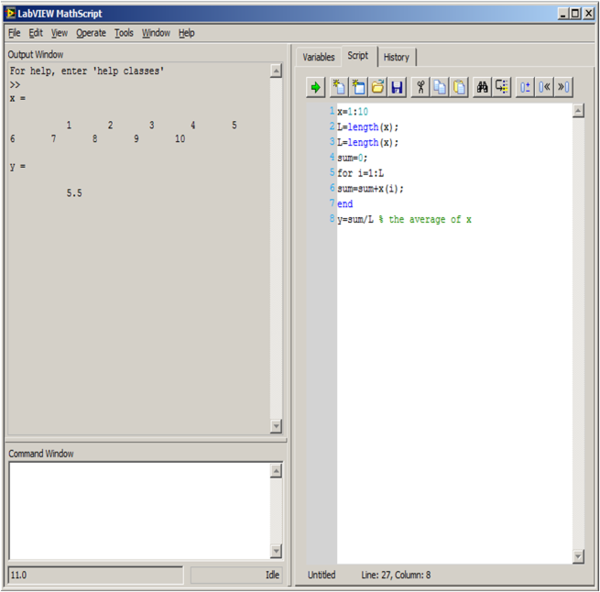Save the script with the floppy disk icon

coord(397,87)
